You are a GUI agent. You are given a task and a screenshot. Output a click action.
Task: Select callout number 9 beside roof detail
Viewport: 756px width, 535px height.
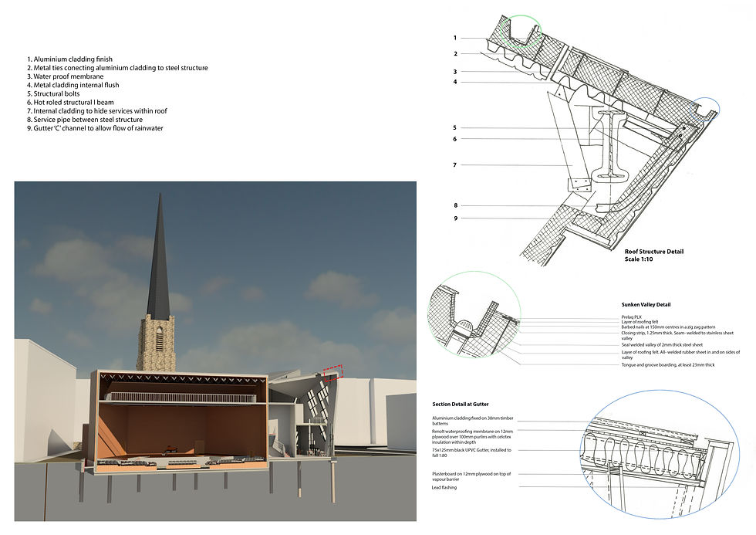pyautogui.click(x=455, y=218)
